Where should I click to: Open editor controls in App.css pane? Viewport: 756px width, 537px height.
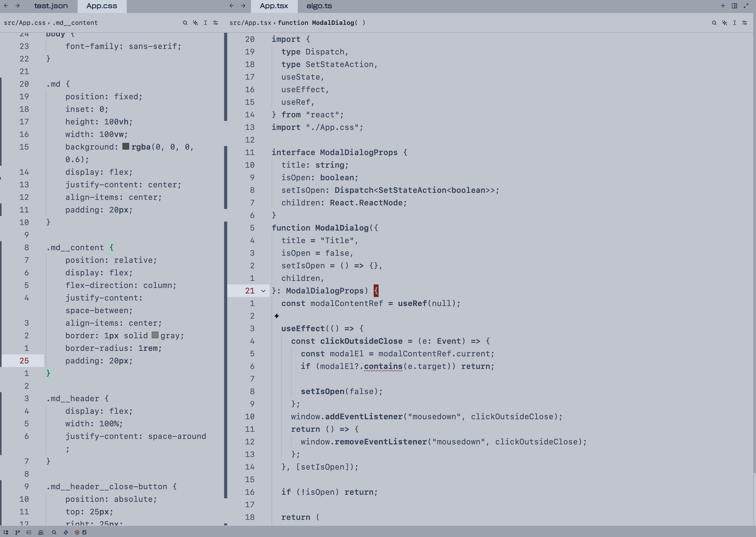(216, 23)
